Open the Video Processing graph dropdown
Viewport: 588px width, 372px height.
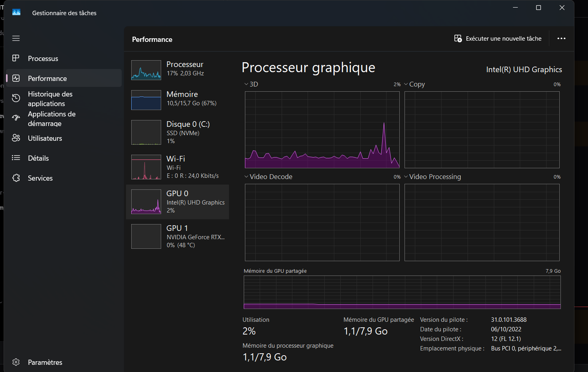click(x=432, y=177)
